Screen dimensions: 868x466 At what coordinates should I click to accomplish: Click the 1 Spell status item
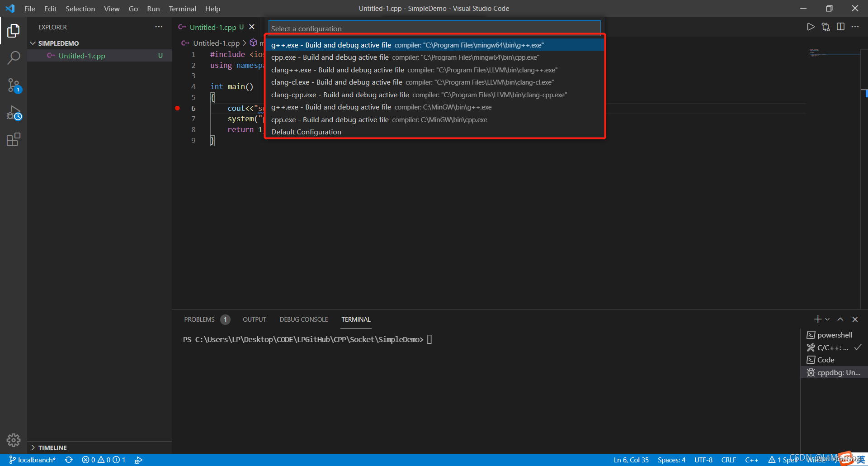click(x=783, y=460)
